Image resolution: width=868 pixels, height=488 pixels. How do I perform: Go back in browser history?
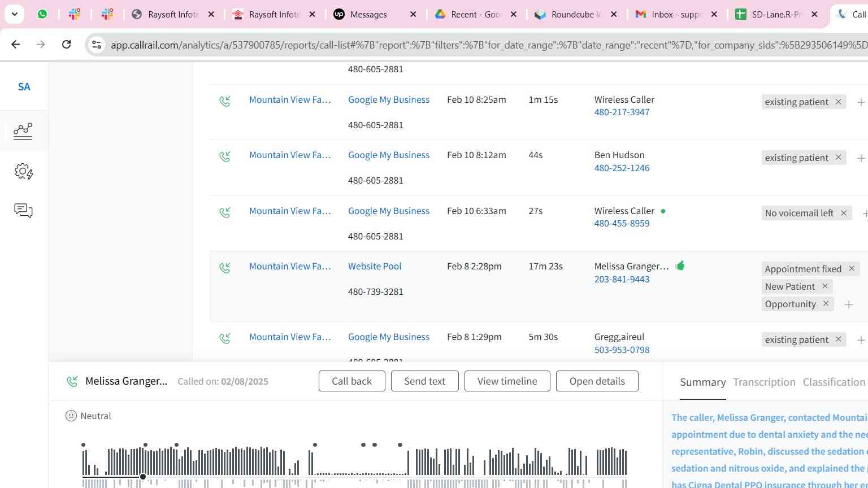pyautogui.click(x=16, y=44)
